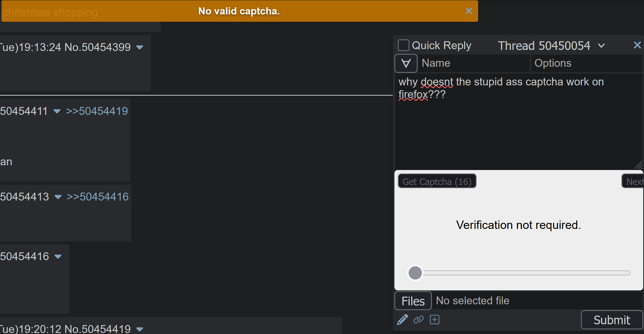This screenshot has width=644, height=334.
Task: Click the plus-box add post icon
Action: point(435,320)
